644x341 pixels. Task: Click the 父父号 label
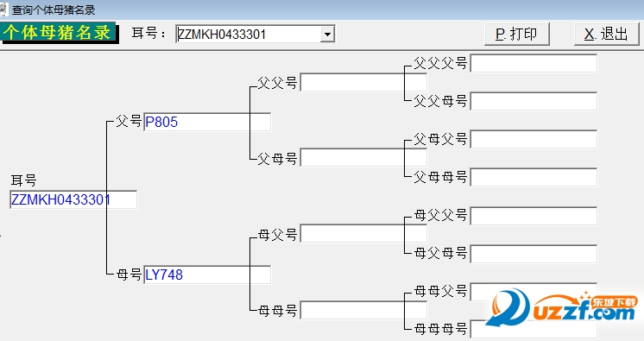click(x=277, y=83)
